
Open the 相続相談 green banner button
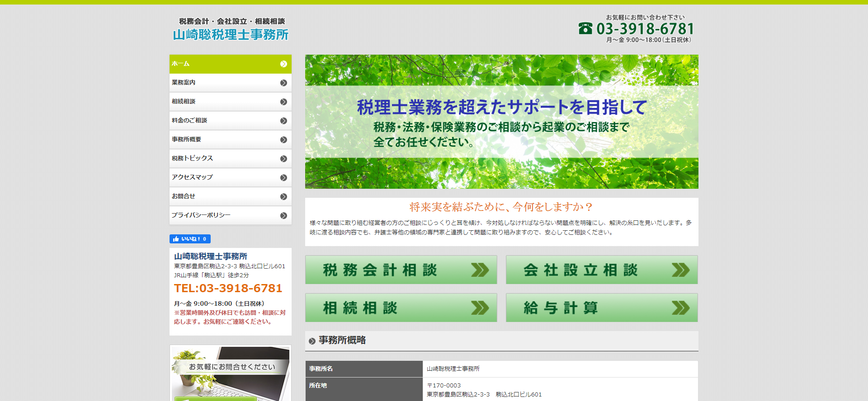pyautogui.click(x=401, y=308)
